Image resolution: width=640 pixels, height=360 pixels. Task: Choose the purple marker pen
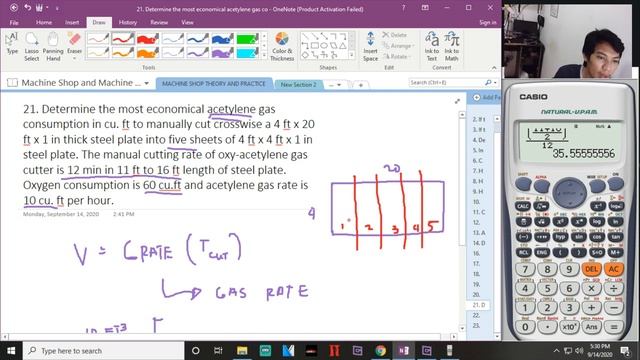coord(222,52)
